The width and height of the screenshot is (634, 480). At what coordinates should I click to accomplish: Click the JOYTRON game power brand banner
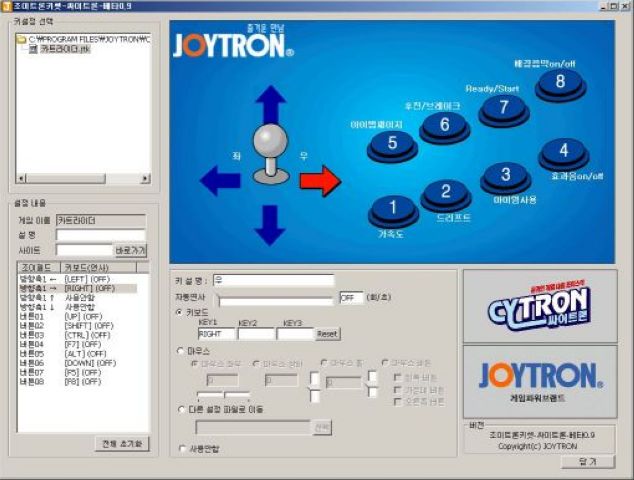(x=540, y=382)
